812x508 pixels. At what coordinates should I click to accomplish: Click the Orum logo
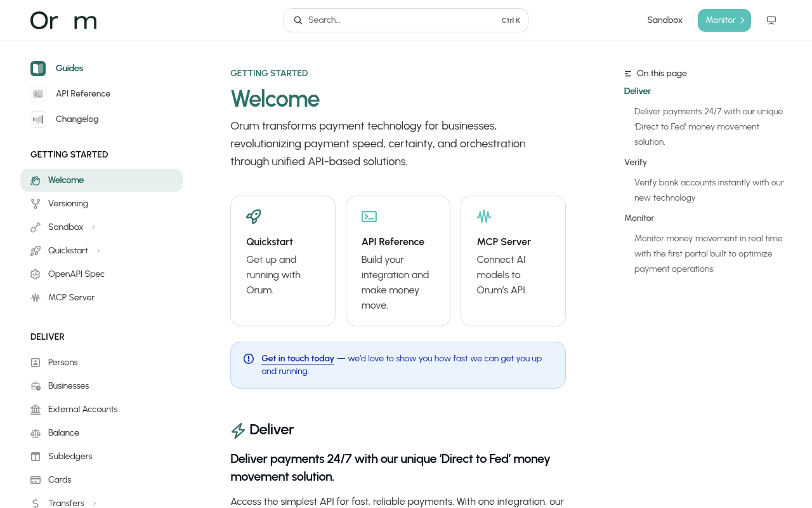point(63,20)
